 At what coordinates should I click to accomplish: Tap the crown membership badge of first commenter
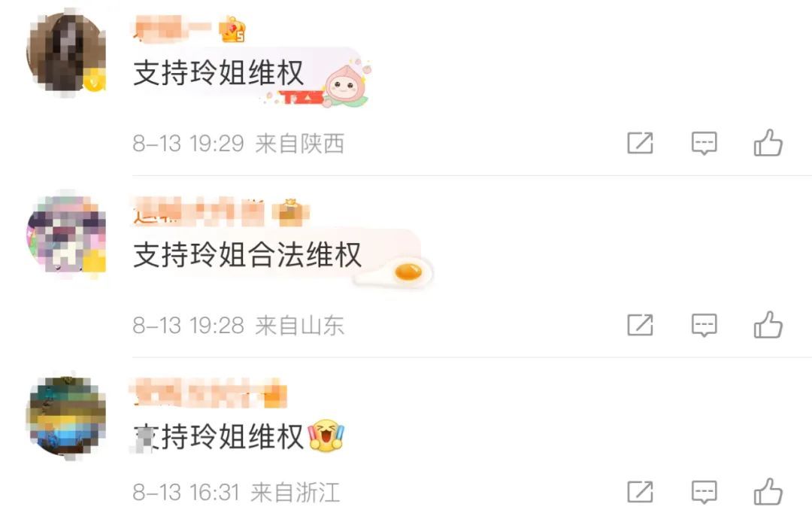(232, 29)
